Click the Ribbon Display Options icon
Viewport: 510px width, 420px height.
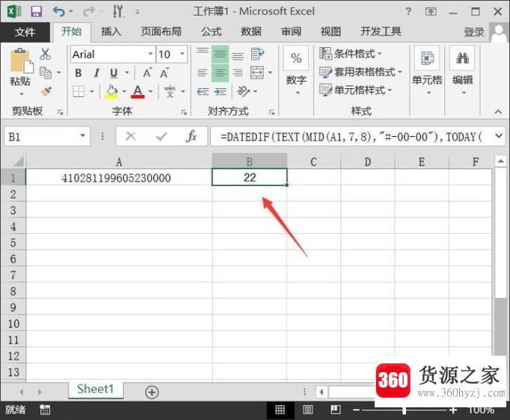[x=431, y=12]
